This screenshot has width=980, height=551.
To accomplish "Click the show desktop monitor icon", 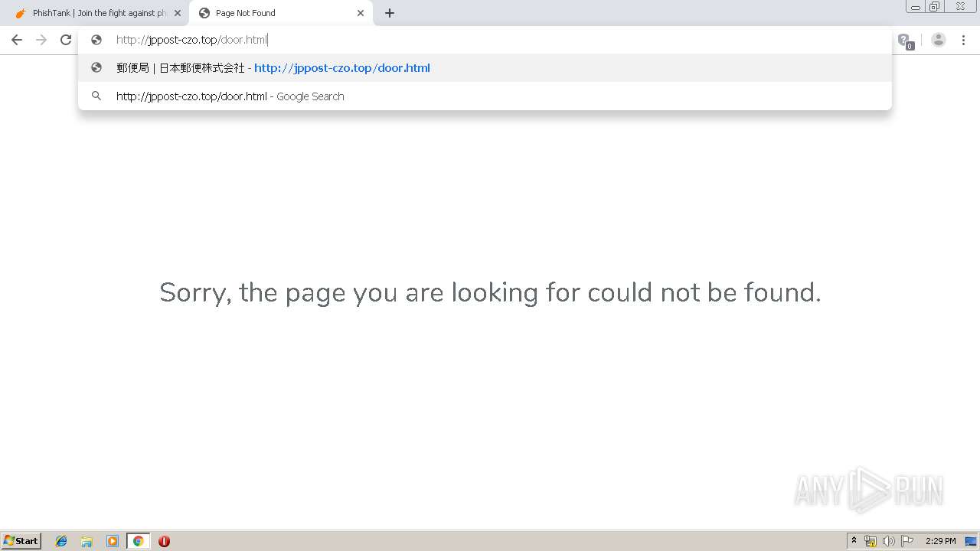I will 971,541.
